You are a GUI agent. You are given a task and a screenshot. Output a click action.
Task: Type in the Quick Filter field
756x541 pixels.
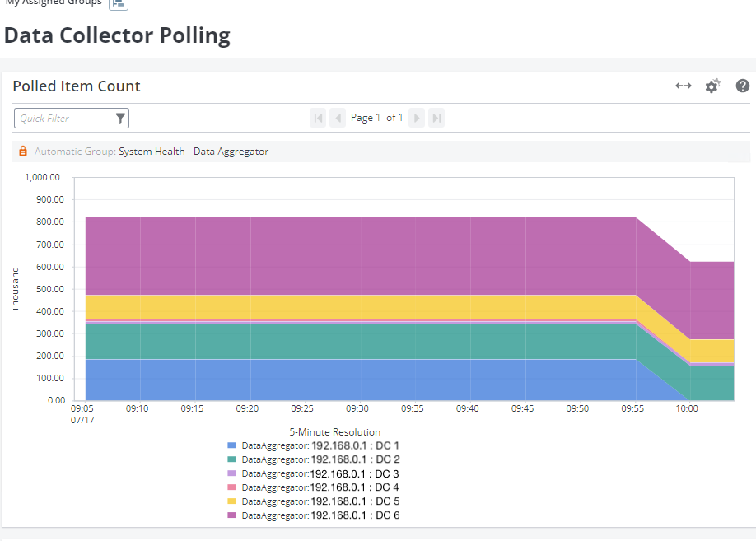(63, 119)
